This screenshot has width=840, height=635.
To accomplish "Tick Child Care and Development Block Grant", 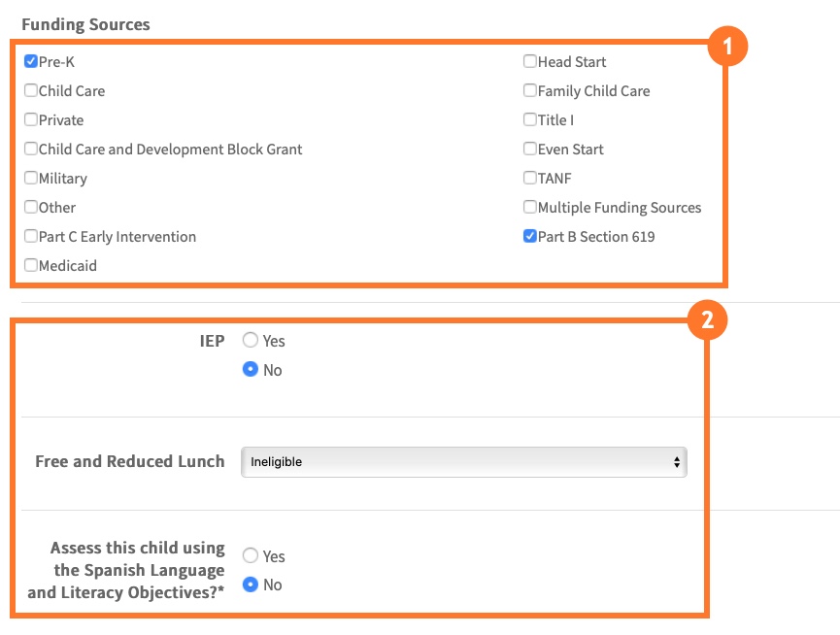I will (x=31, y=150).
